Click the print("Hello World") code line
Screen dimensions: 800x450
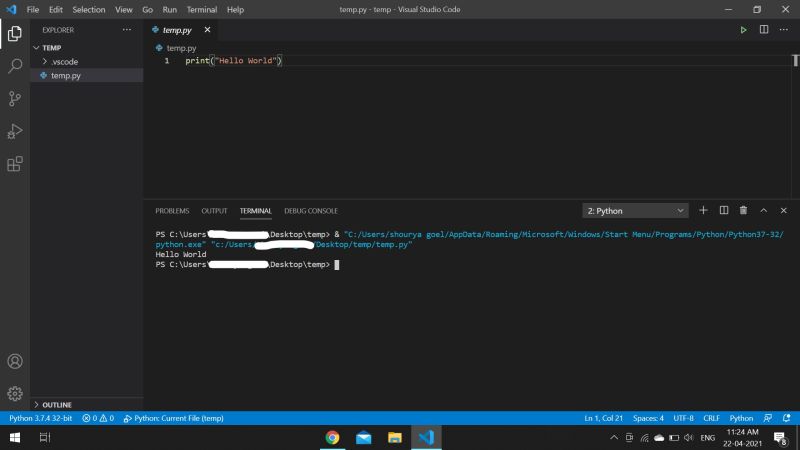[x=234, y=61]
